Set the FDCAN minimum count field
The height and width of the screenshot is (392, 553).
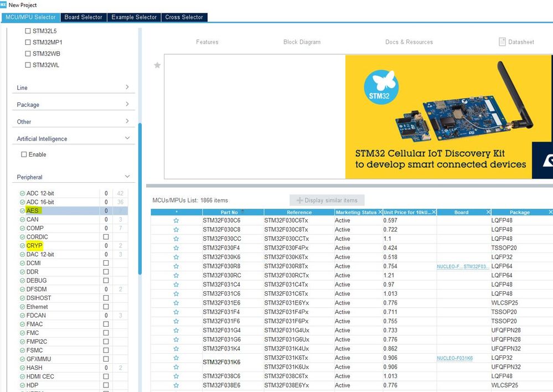[106, 316]
